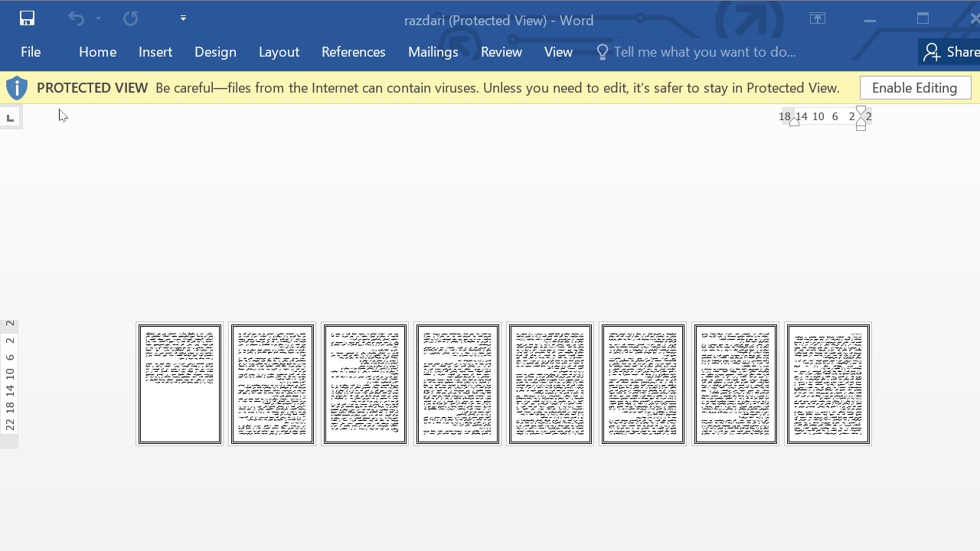This screenshot has height=551, width=980.
Task: Click the Redo/Repeat icon
Action: pos(130,18)
